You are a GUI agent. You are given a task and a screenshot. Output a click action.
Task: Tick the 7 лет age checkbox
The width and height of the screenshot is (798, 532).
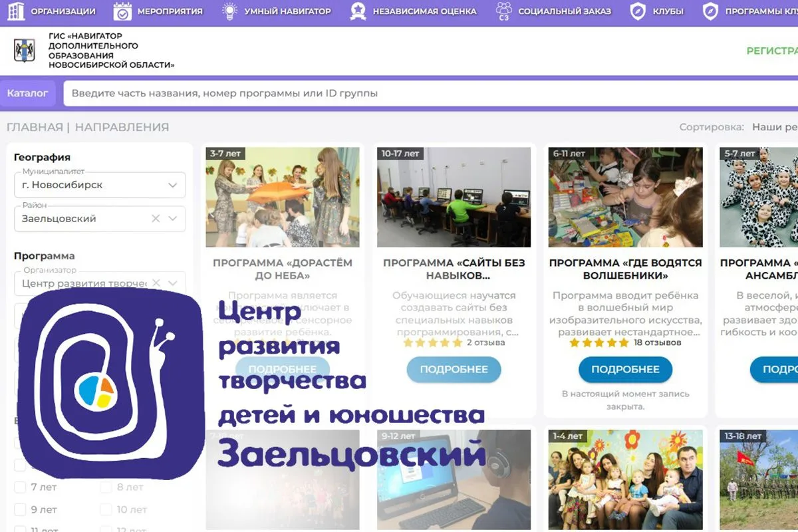click(x=20, y=487)
